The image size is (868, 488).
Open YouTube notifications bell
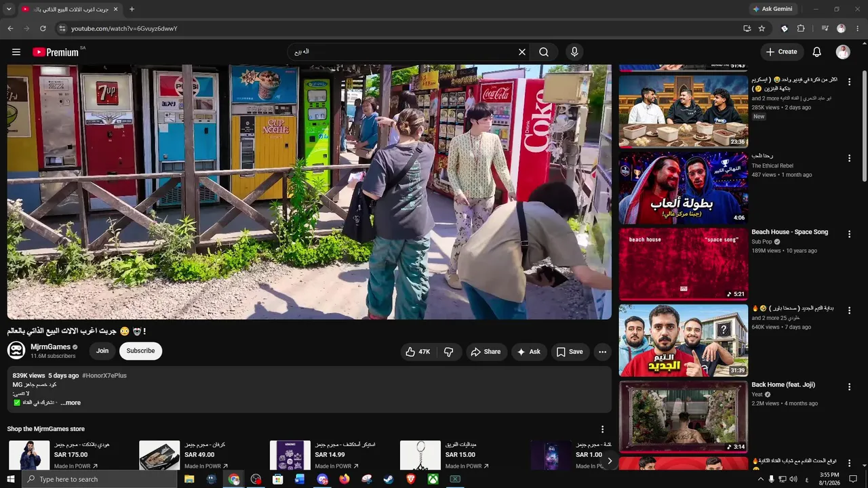817,52
